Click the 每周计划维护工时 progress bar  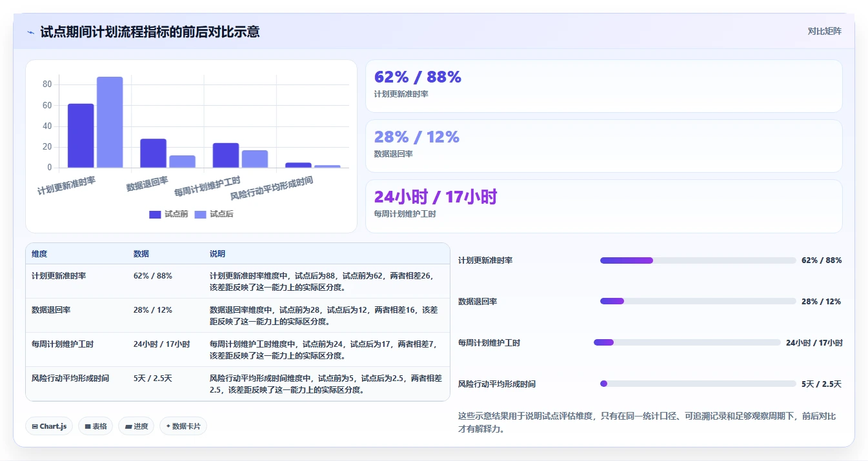[x=687, y=342]
